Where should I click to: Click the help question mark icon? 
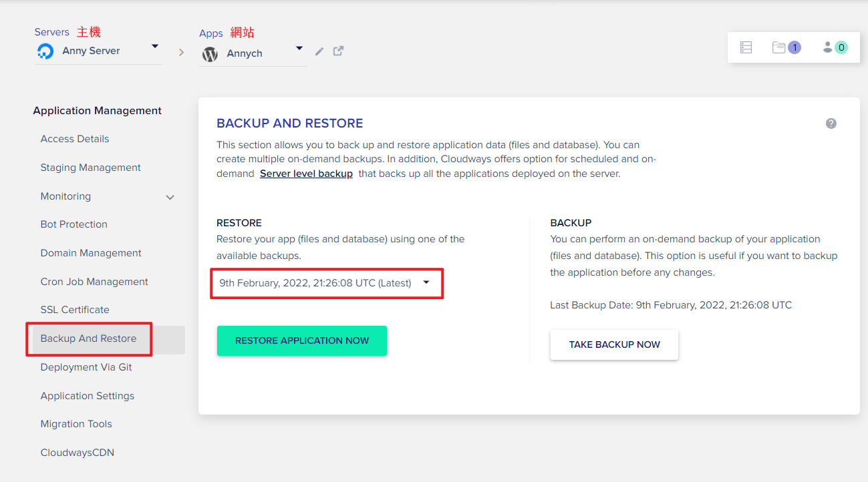click(831, 124)
